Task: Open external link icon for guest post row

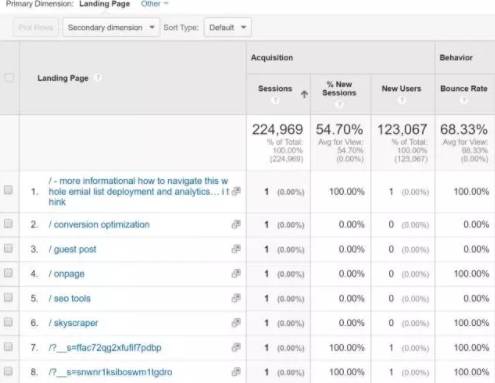Action: 236,249
